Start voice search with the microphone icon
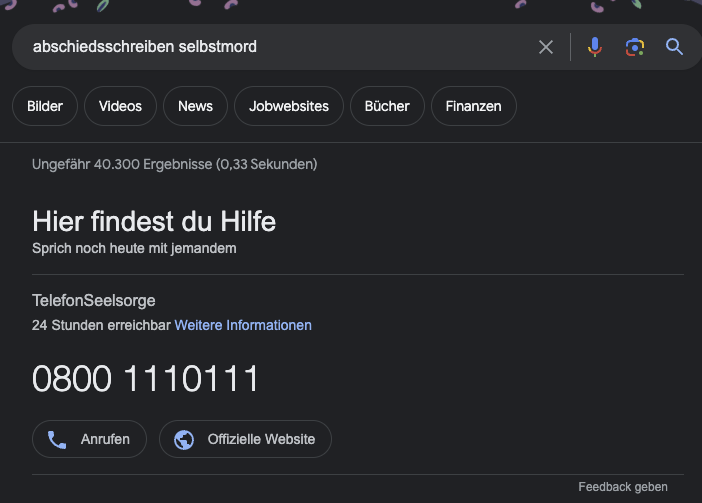 pos(595,47)
